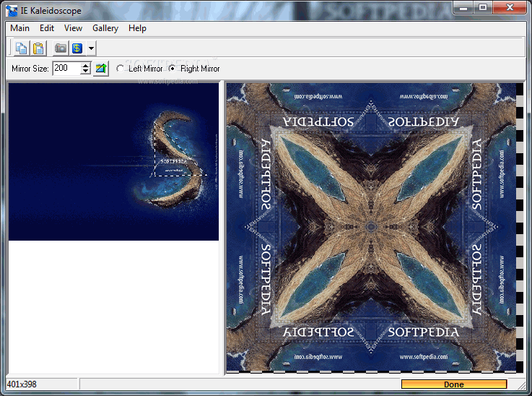The height and width of the screenshot is (396, 532).
Task: Click the blue dollar sign icon
Action: pyautogui.click(x=77, y=48)
